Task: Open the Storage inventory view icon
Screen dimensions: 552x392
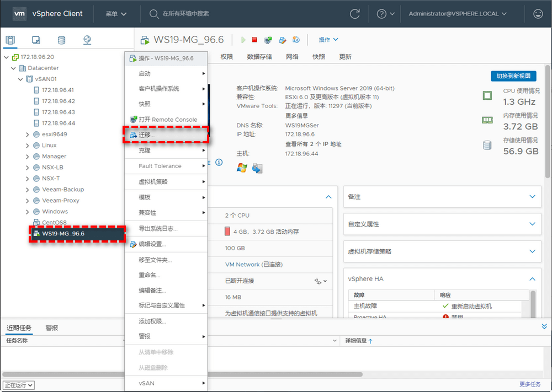Action: 61,40
